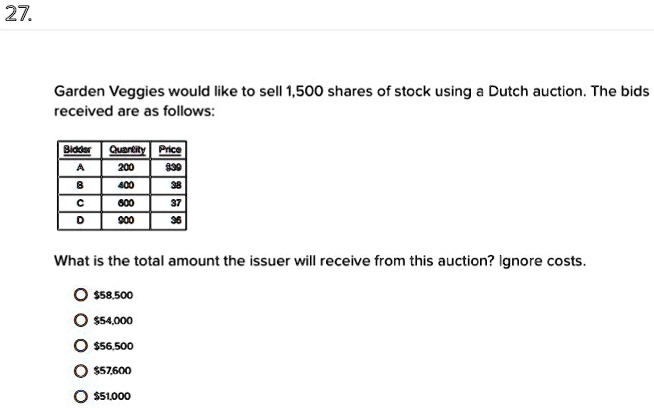Click the question number 27 heading
Image resolution: width=654 pixels, height=408 pixels.
pos(18,15)
